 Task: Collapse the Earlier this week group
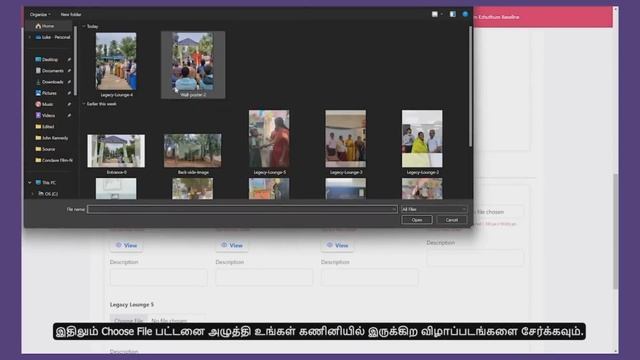click(84, 104)
